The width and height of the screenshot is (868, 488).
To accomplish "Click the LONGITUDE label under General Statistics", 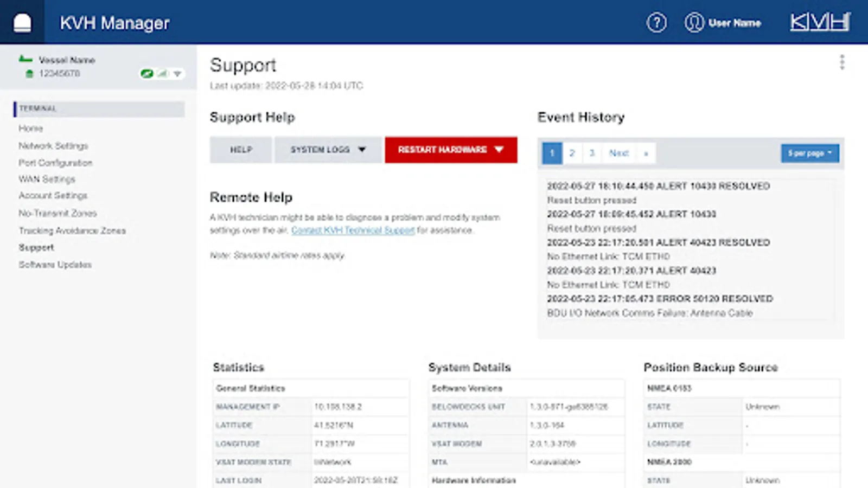I will pos(238,444).
